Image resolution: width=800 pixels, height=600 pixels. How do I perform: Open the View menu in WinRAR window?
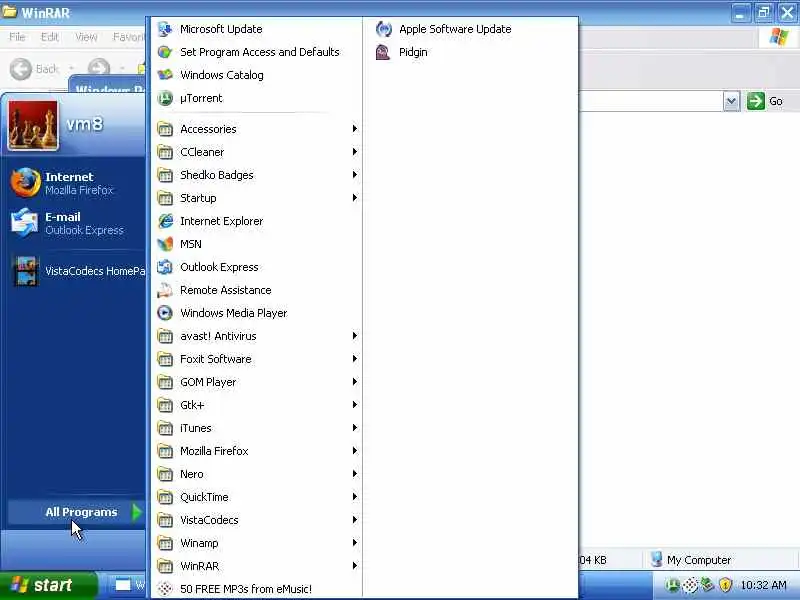(x=86, y=37)
